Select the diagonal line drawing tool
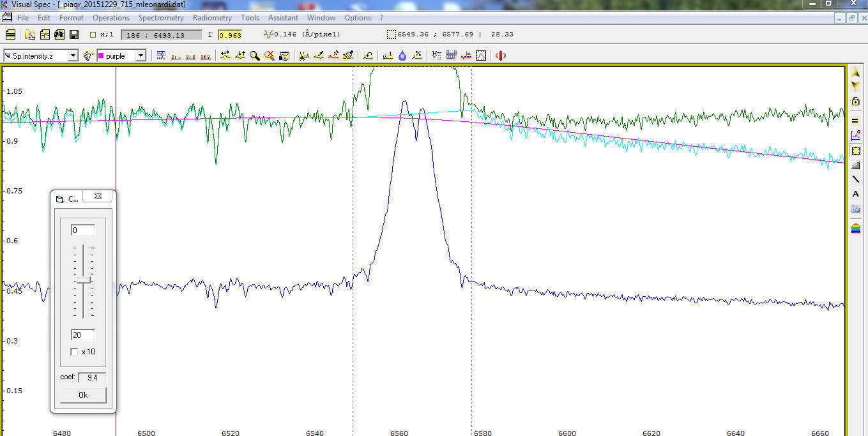 856,179
